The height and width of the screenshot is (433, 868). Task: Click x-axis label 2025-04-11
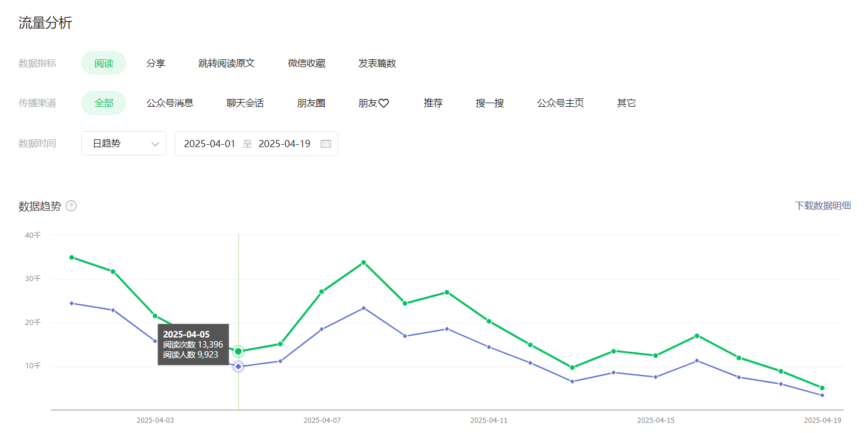tap(489, 420)
